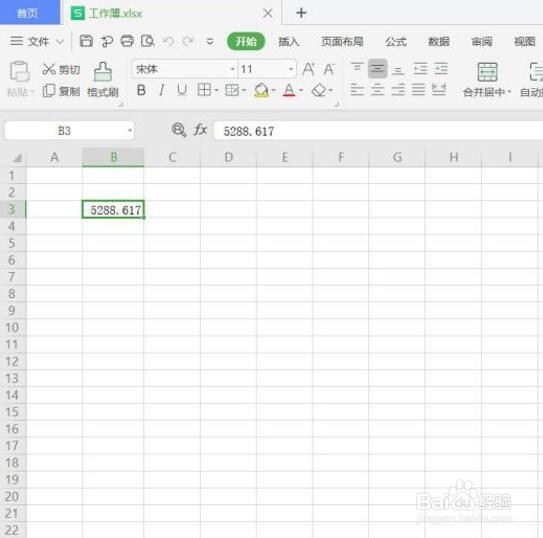Click justify alignment icon
Screen dimensions: 543x538
pos(418,90)
